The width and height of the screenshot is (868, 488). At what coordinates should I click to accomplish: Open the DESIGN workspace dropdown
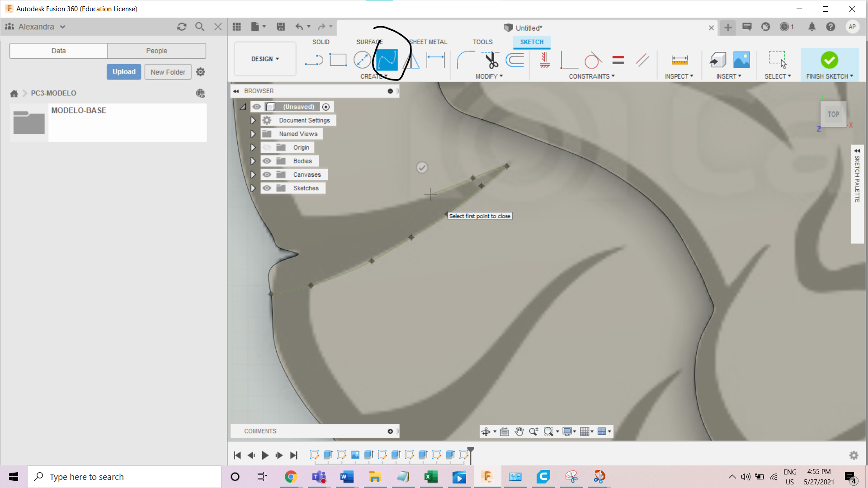coord(265,59)
